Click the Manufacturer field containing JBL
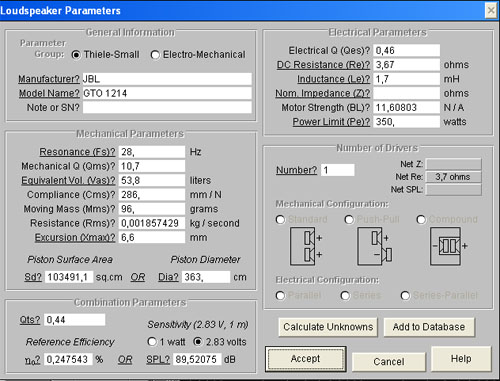This screenshot has height=381, width=500. click(167, 79)
